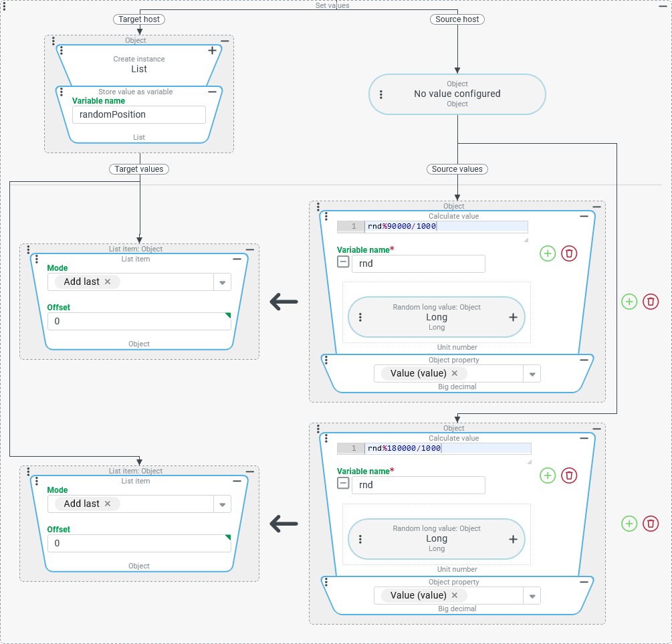Open three-dot menu of first List item block
The height and width of the screenshot is (644, 672).
click(37, 259)
